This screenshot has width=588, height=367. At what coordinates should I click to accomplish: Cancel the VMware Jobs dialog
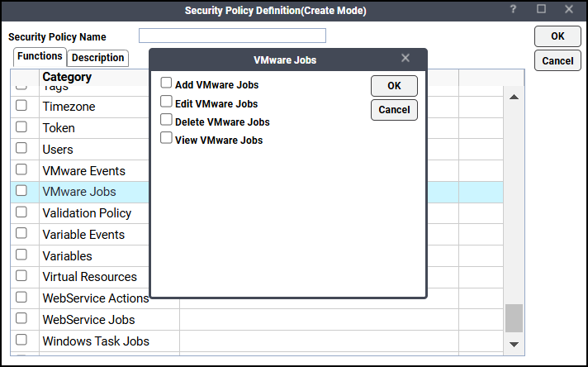tap(394, 110)
